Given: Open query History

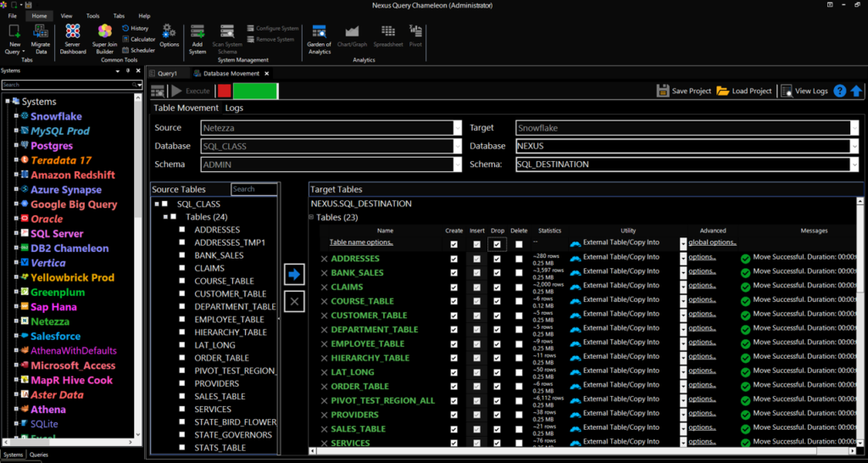Looking at the screenshot, I should point(135,28).
